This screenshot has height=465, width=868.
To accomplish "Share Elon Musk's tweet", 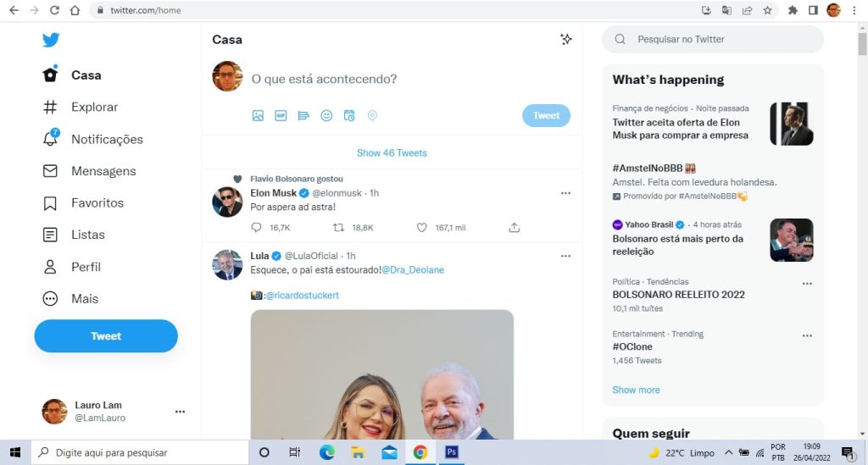I will pos(515,227).
